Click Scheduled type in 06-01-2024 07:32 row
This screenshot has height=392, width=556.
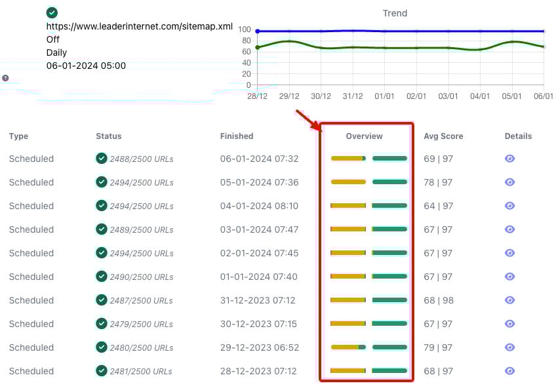pyautogui.click(x=31, y=159)
